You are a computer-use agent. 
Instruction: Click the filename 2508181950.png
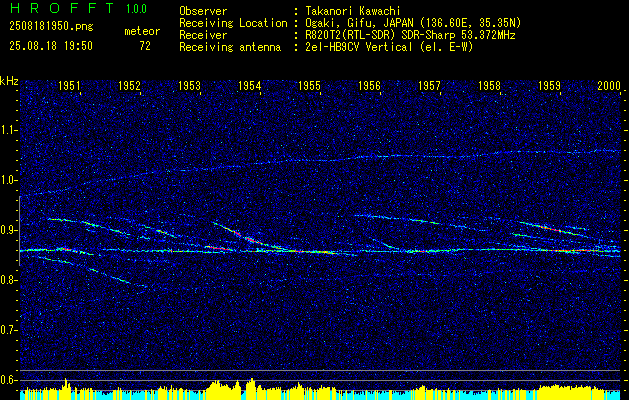coord(51,27)
